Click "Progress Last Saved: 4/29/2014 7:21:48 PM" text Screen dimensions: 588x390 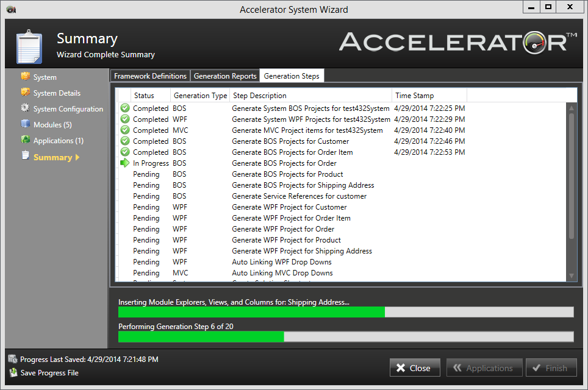[x=89, y=360]
